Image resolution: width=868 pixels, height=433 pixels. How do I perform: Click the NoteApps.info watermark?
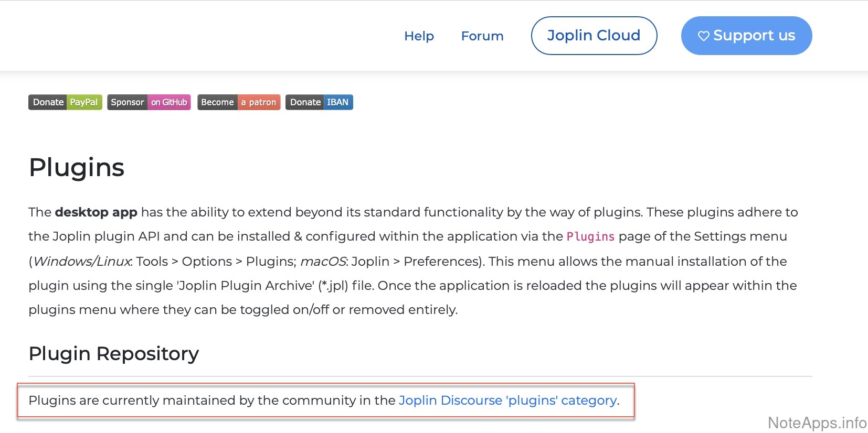[817, 423]
